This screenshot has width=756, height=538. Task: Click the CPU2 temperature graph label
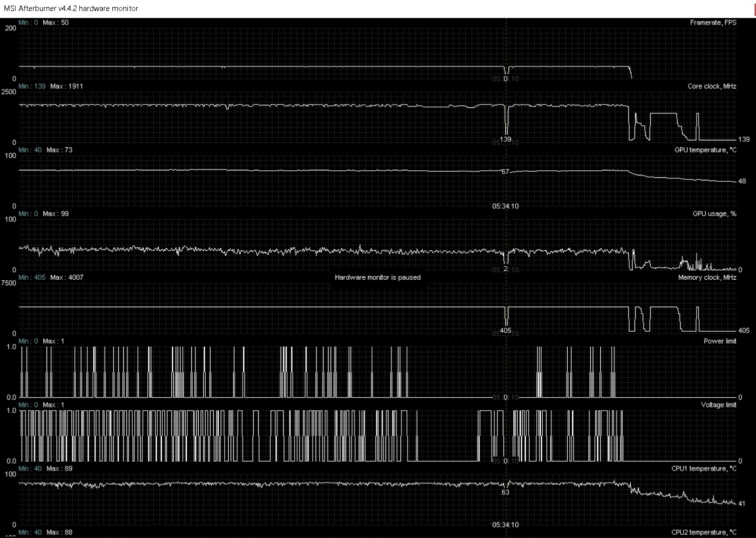point(704,532)
